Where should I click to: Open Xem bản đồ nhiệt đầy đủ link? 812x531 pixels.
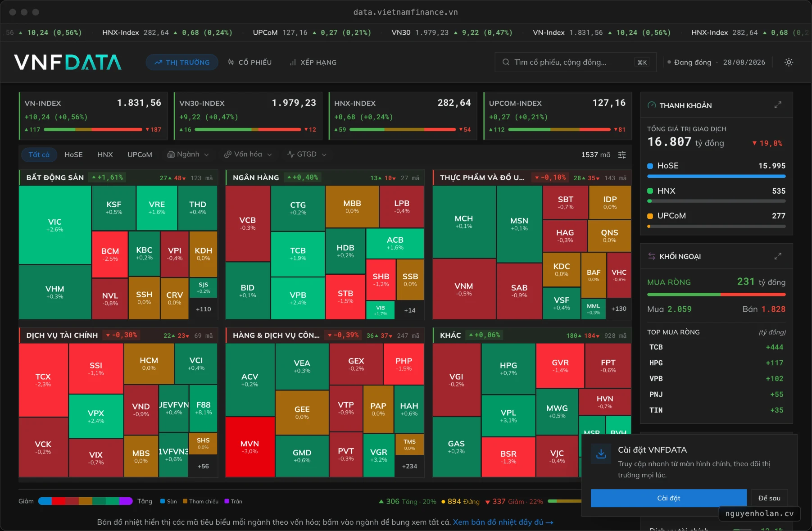point(503,522)
